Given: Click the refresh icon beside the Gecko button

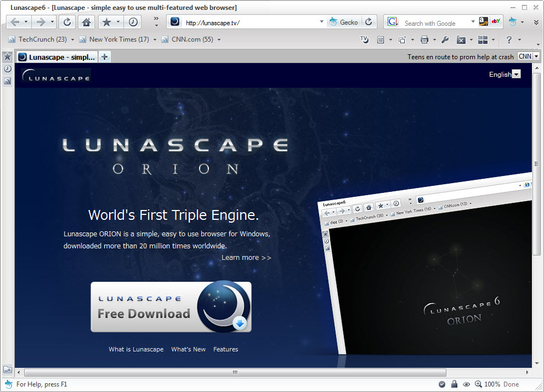Looking at the screenshot, I should coord(369,22).
